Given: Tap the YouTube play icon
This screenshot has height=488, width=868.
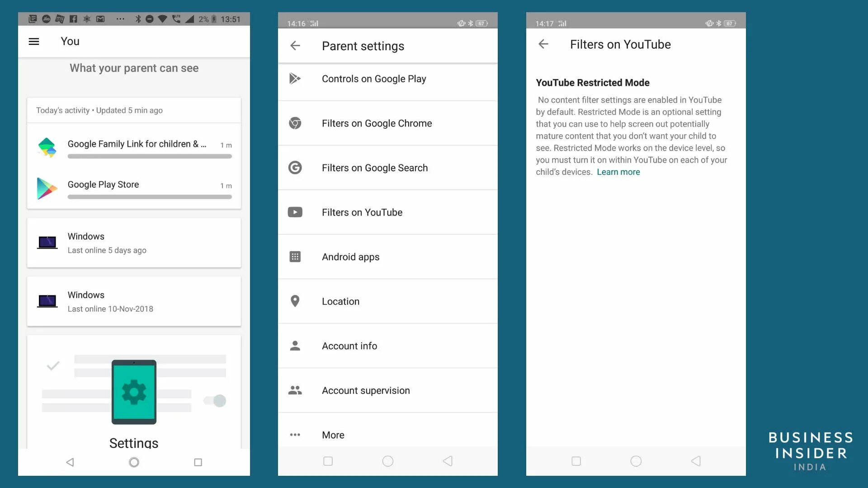Looking at the screenshot, I should click(295, 212).
